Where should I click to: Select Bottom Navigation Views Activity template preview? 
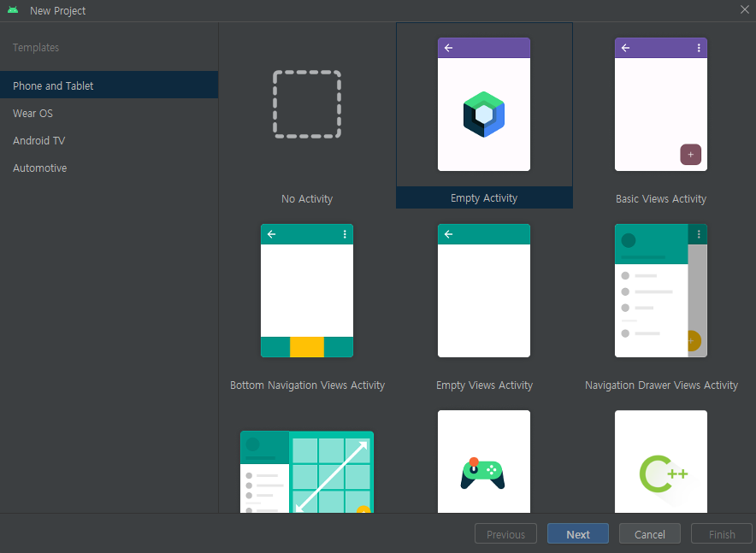[307, 291]
